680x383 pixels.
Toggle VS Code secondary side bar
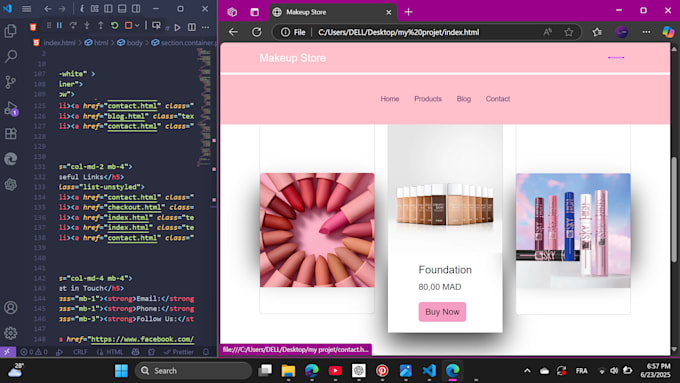[136, 9]
